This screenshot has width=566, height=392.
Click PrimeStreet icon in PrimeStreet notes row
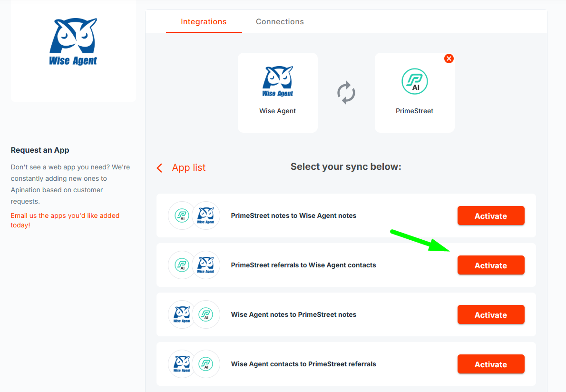(182, 216)
